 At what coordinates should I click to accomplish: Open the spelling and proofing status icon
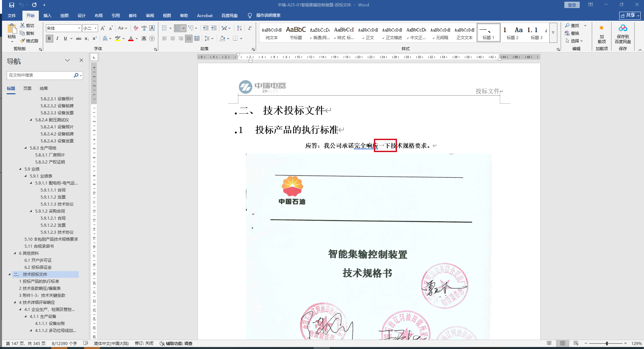(86, 343)
